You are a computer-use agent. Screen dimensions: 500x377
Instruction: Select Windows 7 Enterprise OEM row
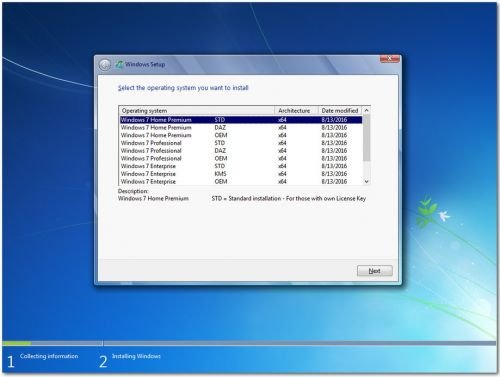(x=241, y=181)
